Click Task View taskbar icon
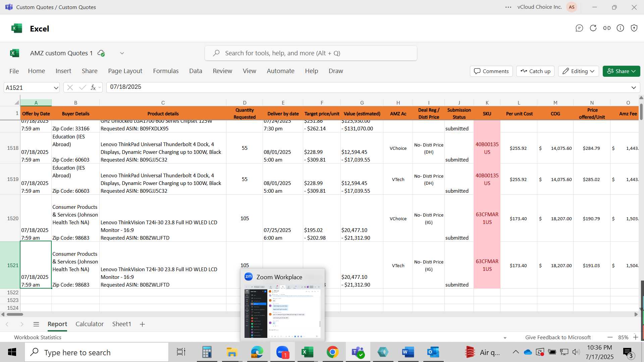 tap(181, 352)
